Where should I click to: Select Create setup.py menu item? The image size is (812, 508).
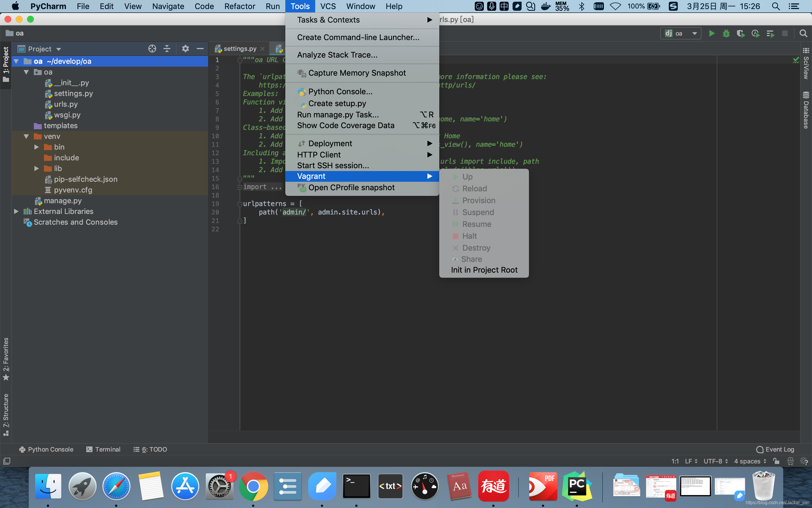pos(362,103)
